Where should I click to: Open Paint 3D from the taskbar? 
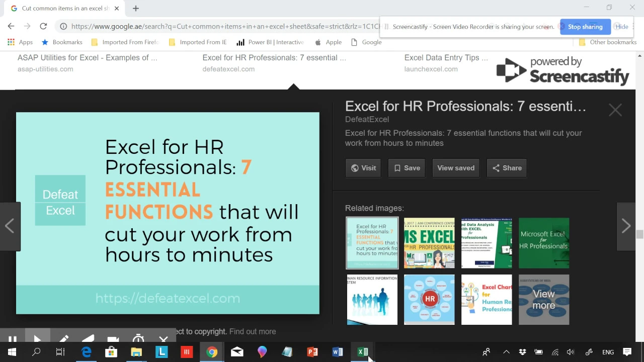tap(262, 352)
